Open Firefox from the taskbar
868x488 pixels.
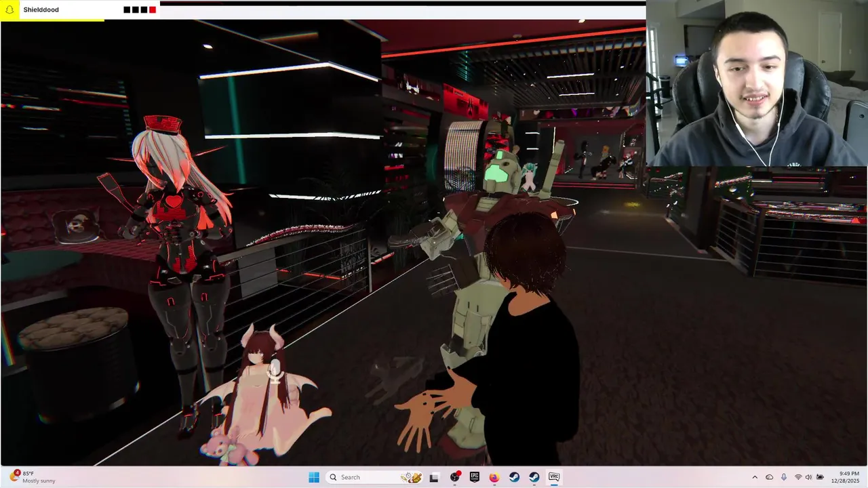[494, 477]
